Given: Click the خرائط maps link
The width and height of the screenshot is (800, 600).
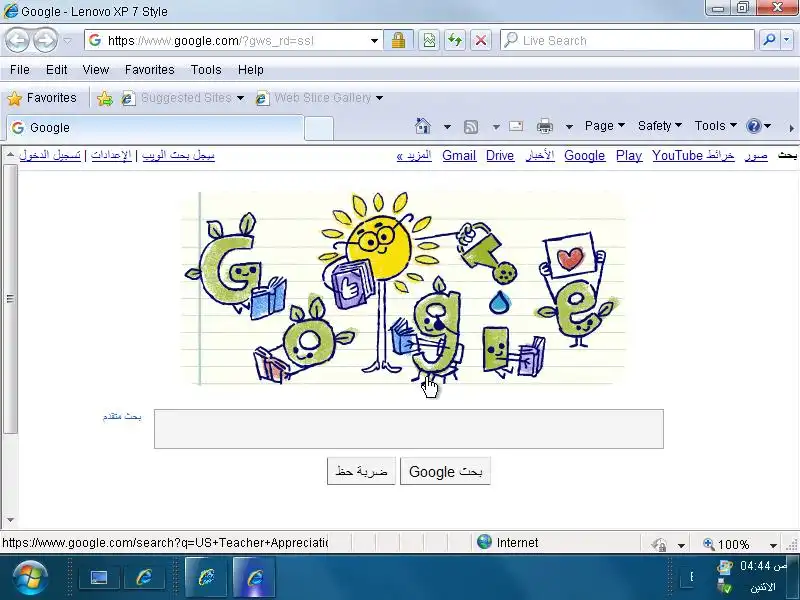Looking at the screenshot, I should click(x=720, y=156).
